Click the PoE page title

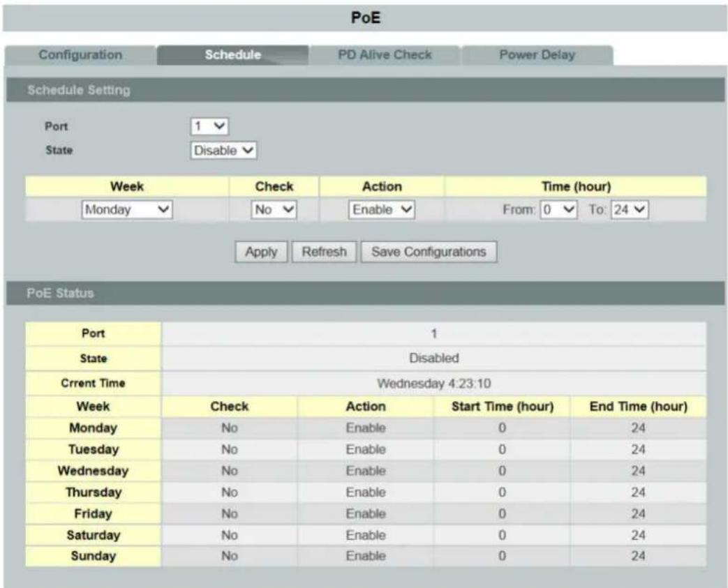366,17
